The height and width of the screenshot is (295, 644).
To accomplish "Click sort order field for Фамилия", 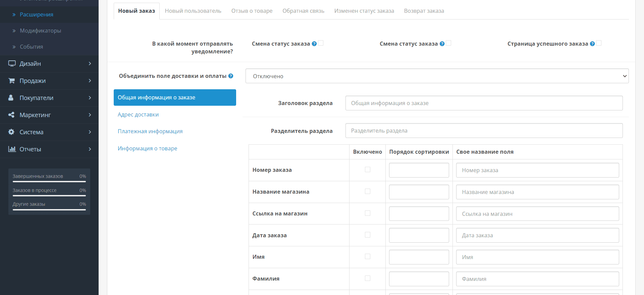I will pos(419,279).
